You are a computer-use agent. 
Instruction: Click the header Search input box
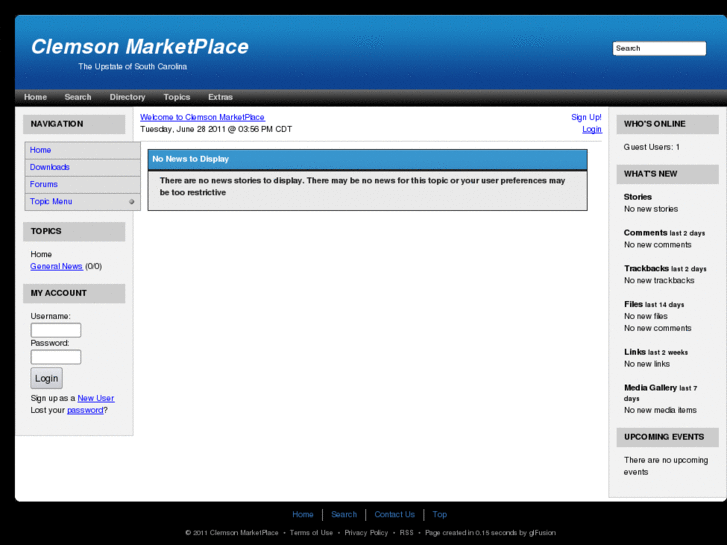tap(659, 48)
